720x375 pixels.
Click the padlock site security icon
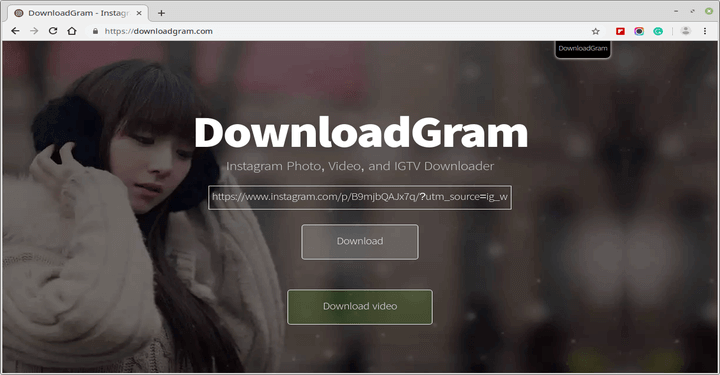[96, 31]
